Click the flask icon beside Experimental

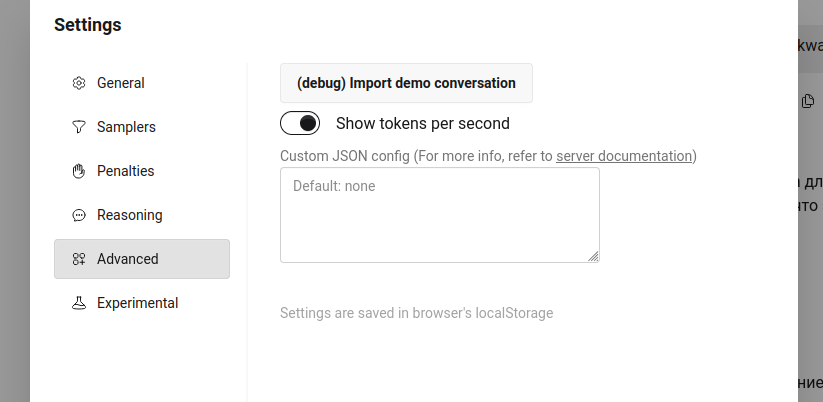pos(79,303)
